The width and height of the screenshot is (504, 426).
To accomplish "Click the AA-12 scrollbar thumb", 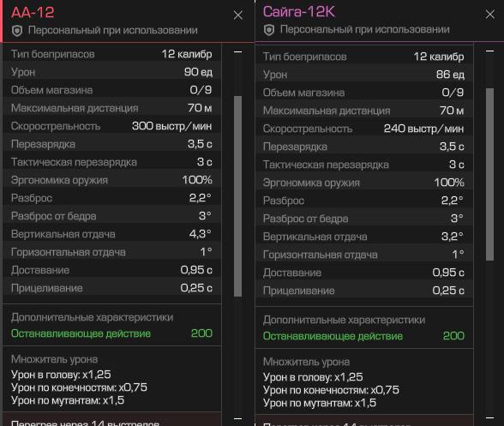I will pos(238,196).
